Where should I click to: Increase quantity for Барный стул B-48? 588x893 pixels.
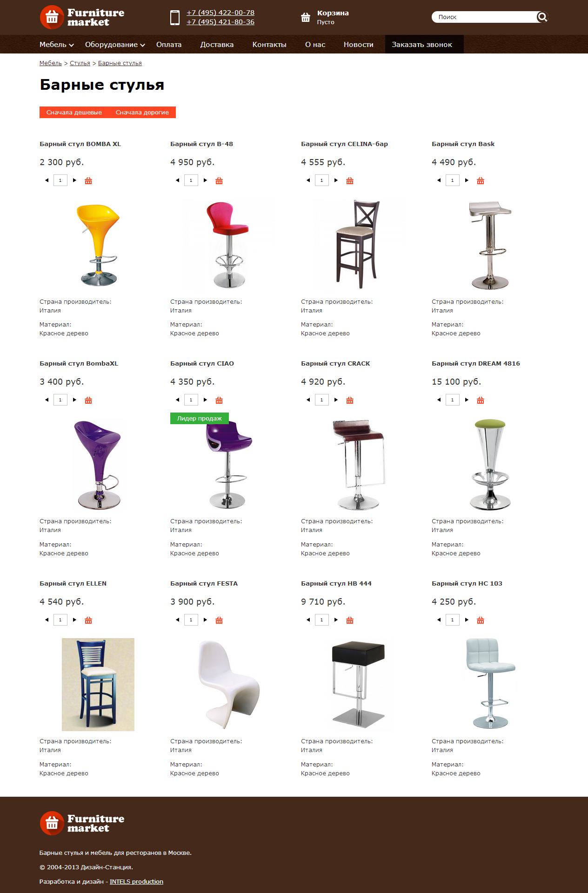(205, 180)
